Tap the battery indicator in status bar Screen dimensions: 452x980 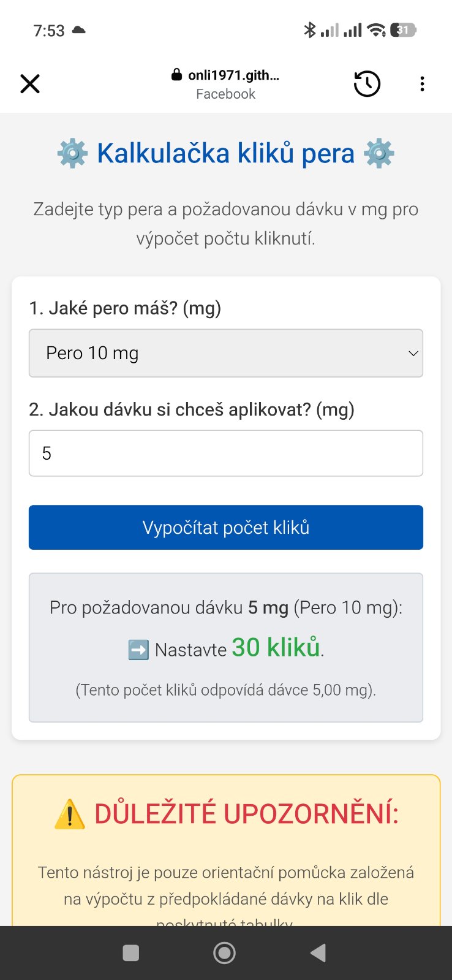coord(403,30)
